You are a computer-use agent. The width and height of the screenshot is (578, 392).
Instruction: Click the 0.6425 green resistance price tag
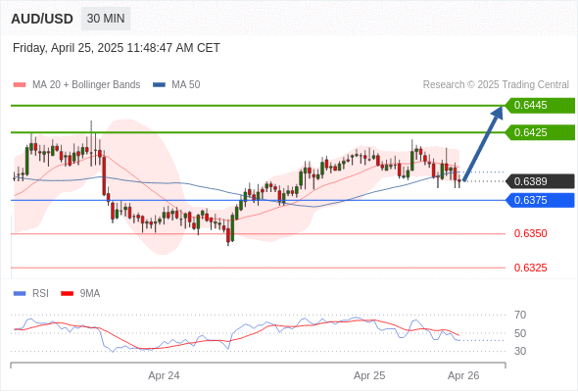pyautogui.click(x=540, y=132)
